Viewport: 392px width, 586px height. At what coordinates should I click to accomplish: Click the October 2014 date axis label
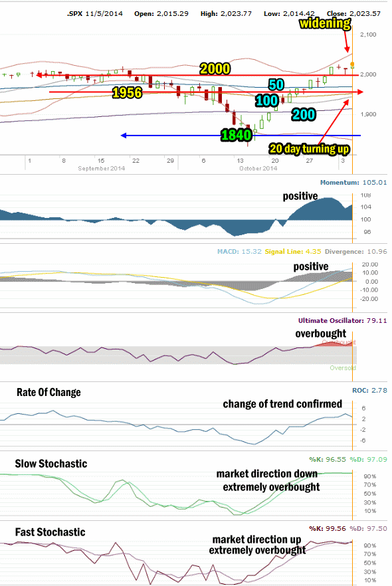pos(258,169)
